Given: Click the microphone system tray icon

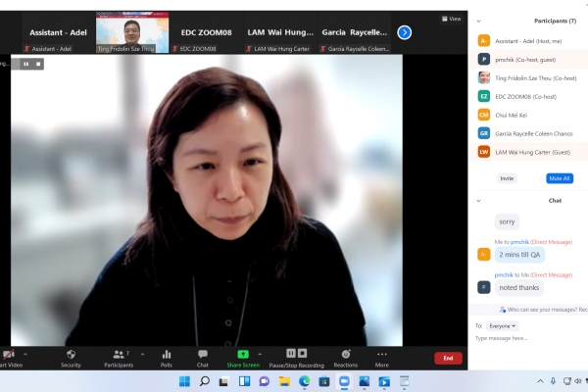Looking at the screenshot, I should tap(553, 381).
